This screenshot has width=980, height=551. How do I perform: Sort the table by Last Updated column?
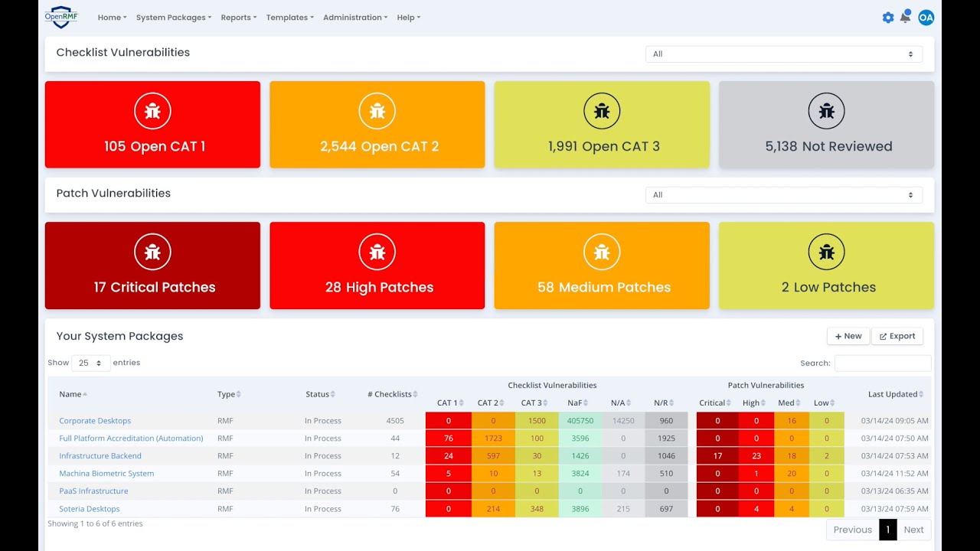(896, 394)
